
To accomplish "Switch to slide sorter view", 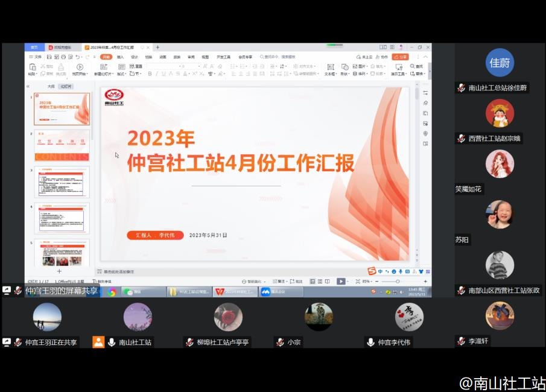I will tap(320, 281).
